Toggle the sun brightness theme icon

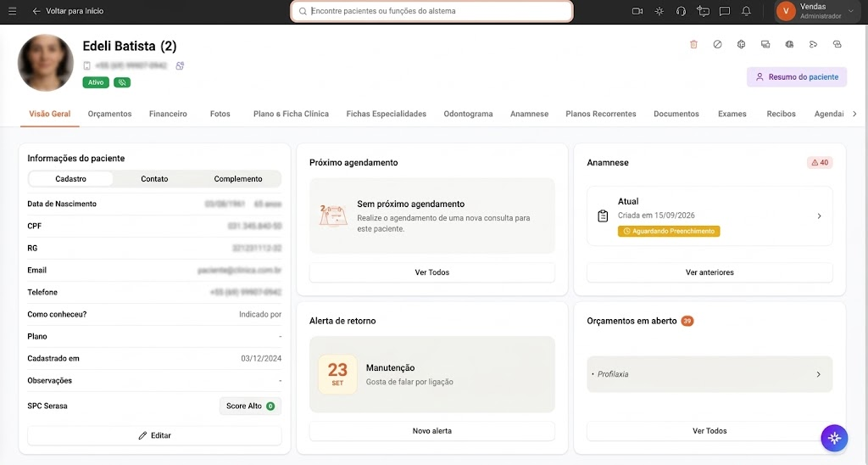click(x=659, y=11)
